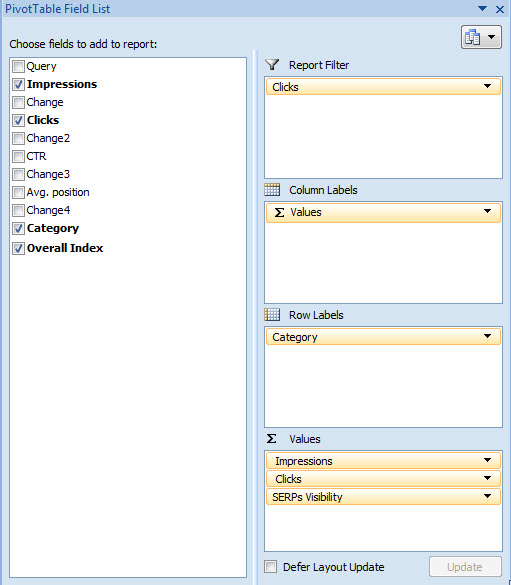
Task: Check the Change4 field checkbox
Action: pyautogui.click(x=18, y=210)
